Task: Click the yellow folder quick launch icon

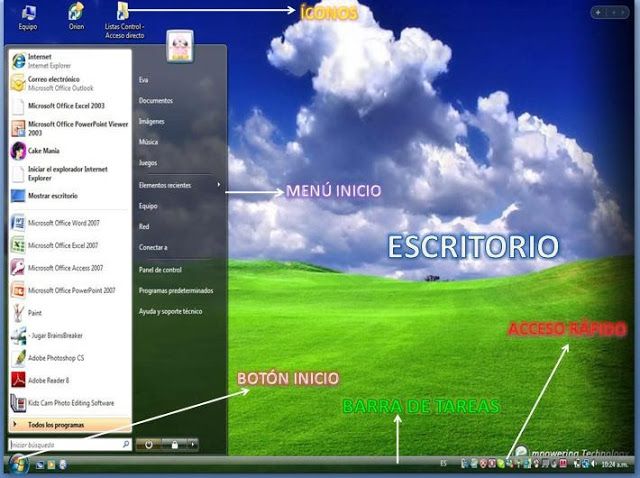Action: click(x=51, y=465)
